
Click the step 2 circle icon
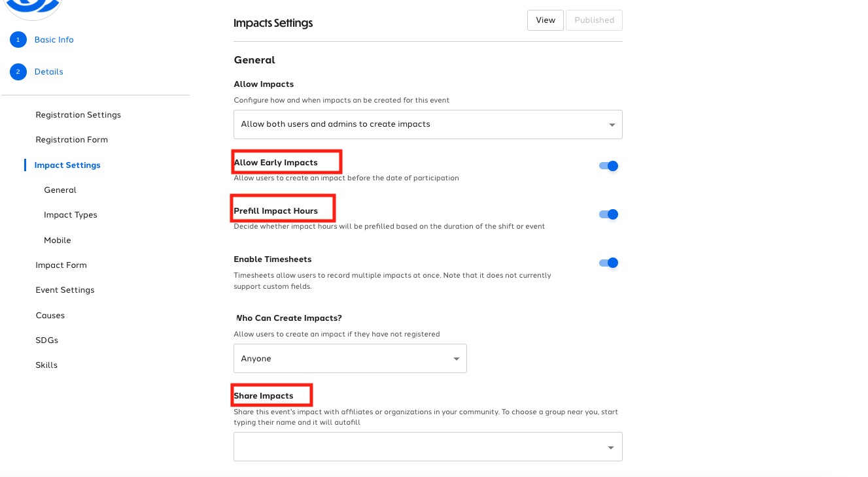point(18,72)
